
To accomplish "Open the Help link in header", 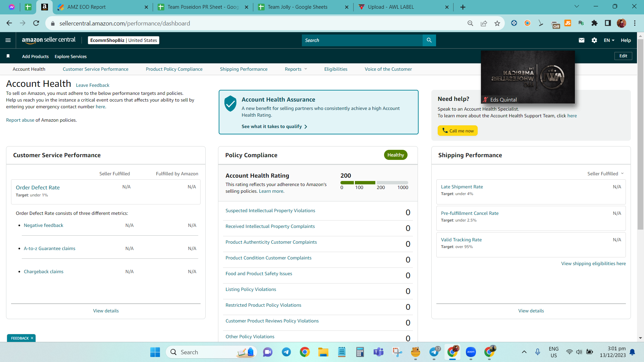I will point(626,40).
